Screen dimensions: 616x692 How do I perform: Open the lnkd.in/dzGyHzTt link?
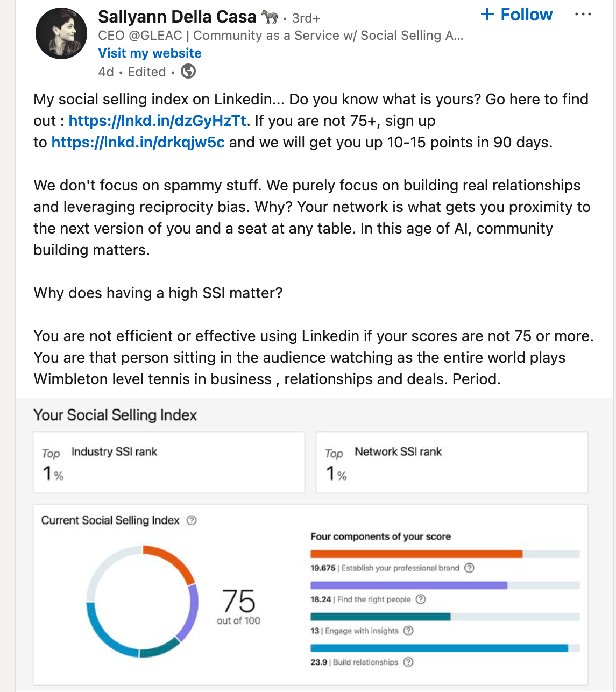[x=158, y=121]
